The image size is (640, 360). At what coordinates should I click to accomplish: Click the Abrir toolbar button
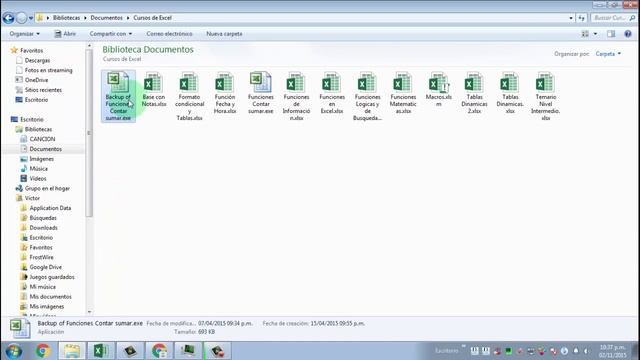(65, 34)
